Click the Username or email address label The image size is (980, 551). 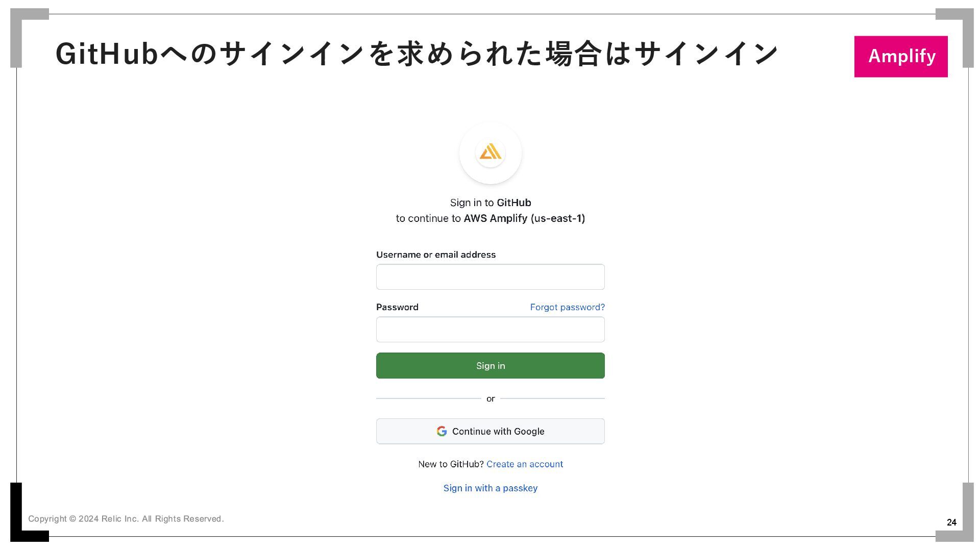[436, 255]
